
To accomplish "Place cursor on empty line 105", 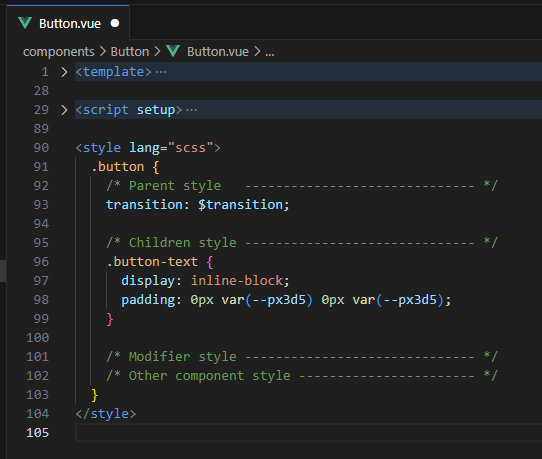I will [x=308, y=433].
